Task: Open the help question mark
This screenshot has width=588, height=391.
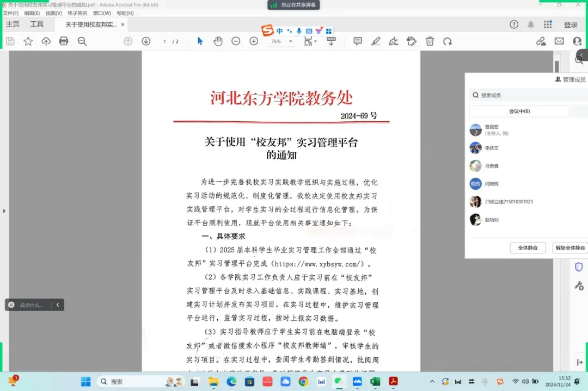Action: (514, 24)
